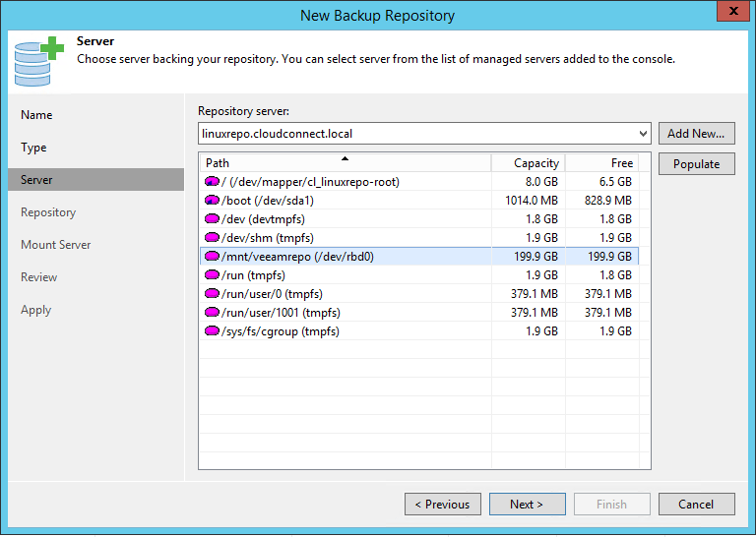Viewport: 756px width, 537px height.
Task: Select the /dev (devtmpfs) path
Action: click(263, 219)
